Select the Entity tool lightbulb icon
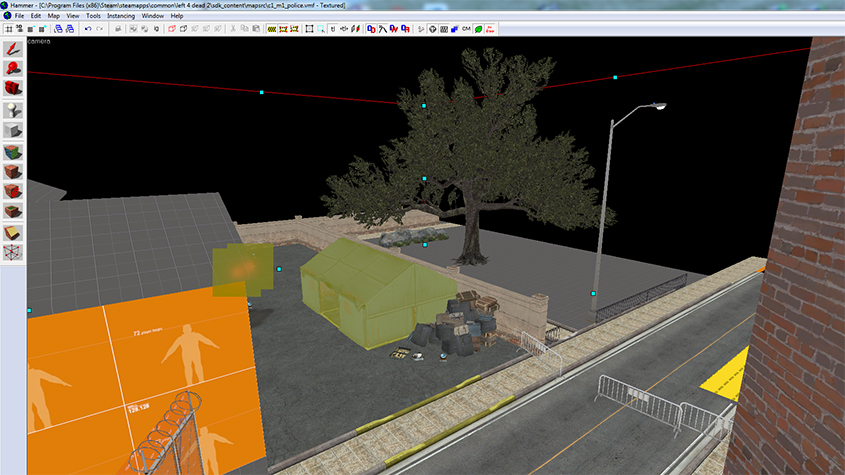 [13, 111]
